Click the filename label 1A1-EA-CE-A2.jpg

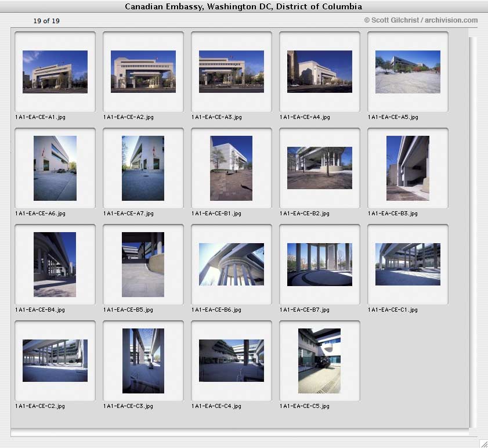(128, 117)
